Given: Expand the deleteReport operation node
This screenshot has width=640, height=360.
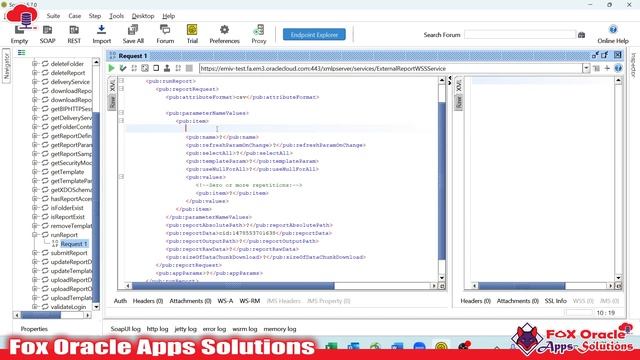Looking at the screenshot, I should coord(35,73).
